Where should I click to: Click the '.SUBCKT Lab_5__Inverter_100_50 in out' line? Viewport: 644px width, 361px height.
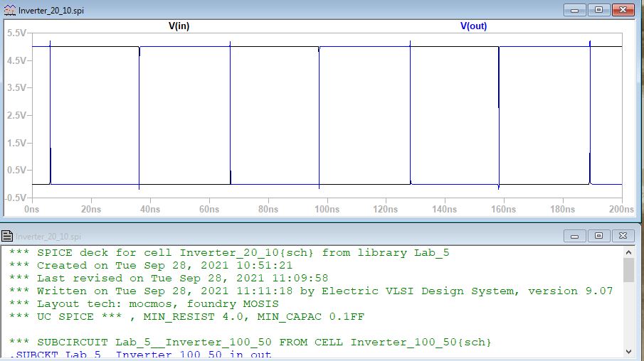pos(140,355)
